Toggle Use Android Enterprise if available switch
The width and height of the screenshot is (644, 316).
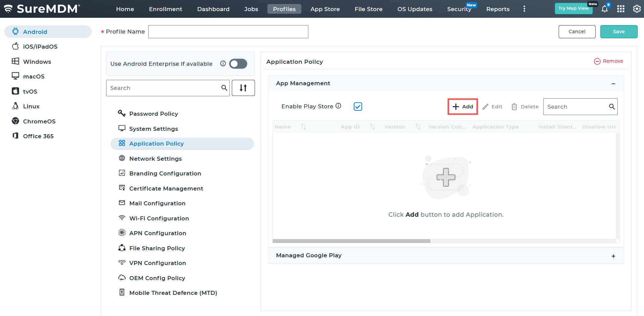238,64
